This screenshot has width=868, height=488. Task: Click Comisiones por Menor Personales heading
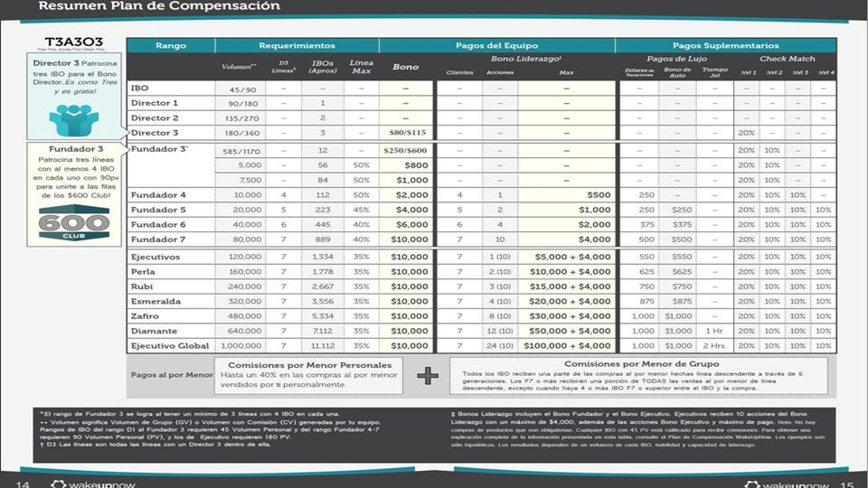tap(309, 365)
